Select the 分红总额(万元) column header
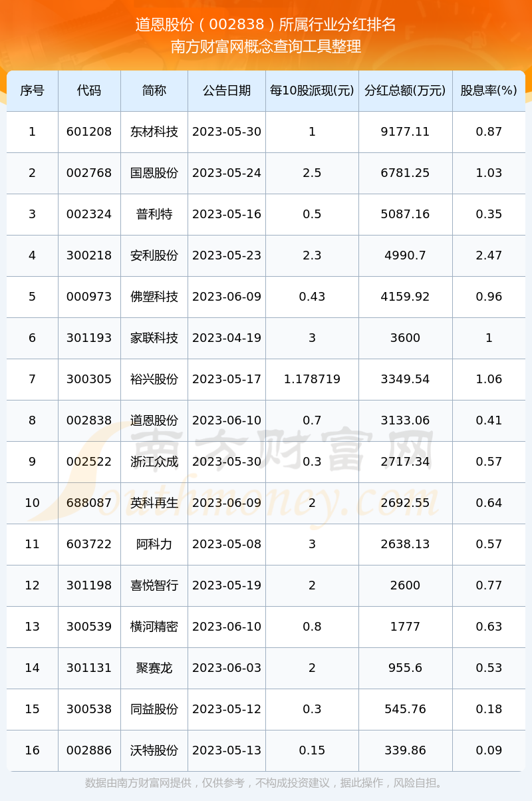 coord(405,90)
